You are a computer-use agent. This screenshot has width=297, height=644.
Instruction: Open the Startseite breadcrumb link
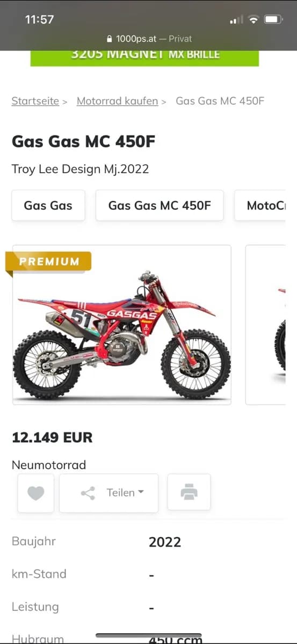click(x=35, y=101)
